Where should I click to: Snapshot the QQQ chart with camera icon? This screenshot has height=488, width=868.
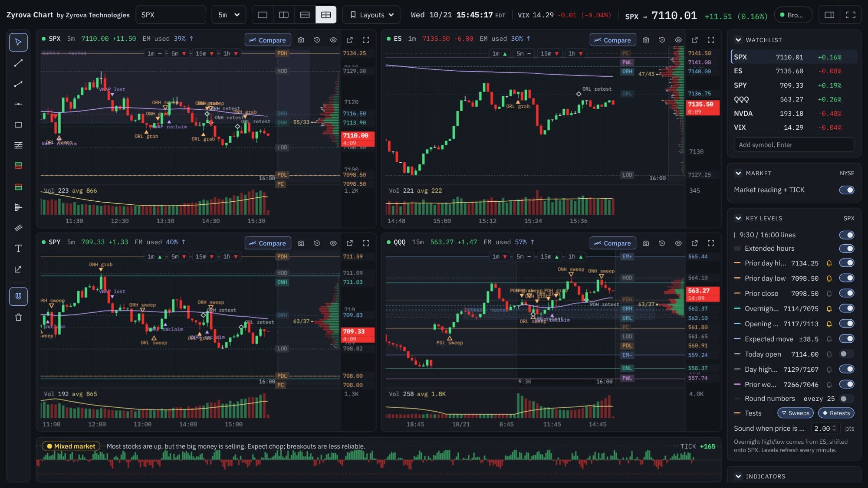(646, 243)
